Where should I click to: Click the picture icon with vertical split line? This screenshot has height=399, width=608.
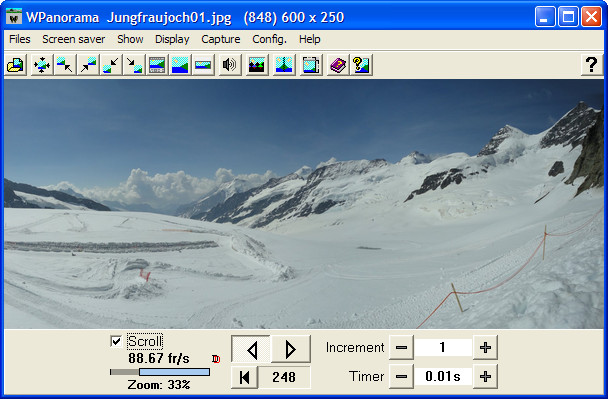click(283, 65)
